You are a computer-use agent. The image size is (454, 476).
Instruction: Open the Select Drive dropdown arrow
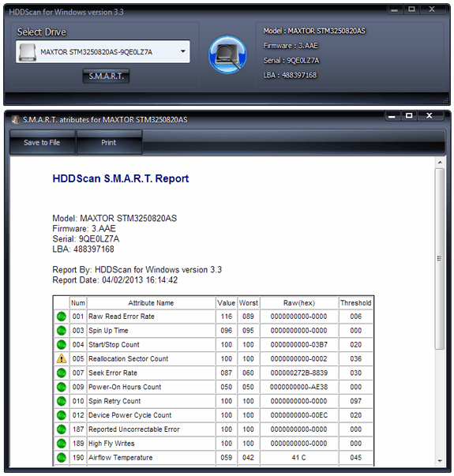[183, 51]
